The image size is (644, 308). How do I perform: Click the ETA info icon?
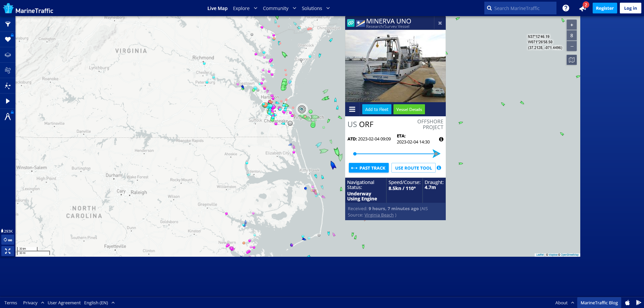441,139
